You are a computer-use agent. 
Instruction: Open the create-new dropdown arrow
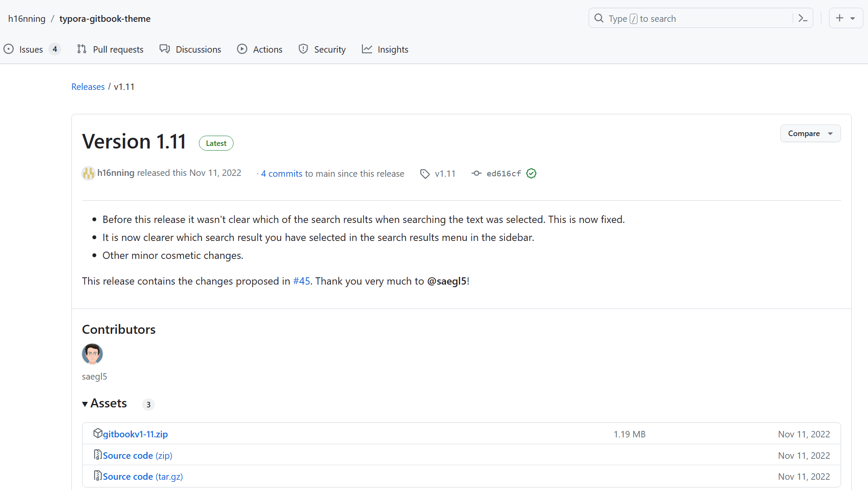(853, 18)
